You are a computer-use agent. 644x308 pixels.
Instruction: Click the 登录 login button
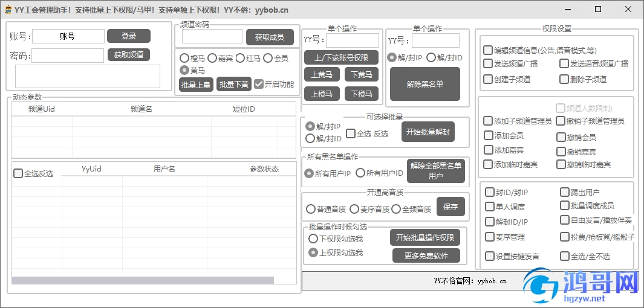coord(129,36)
